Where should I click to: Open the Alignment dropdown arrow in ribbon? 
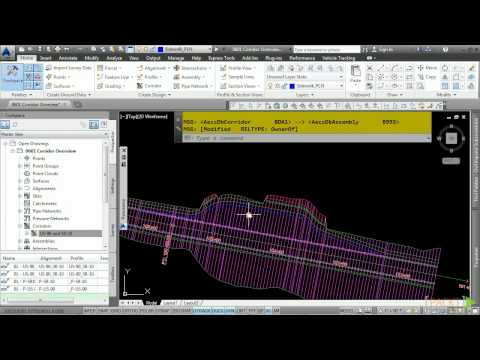[x=169, y=68]
